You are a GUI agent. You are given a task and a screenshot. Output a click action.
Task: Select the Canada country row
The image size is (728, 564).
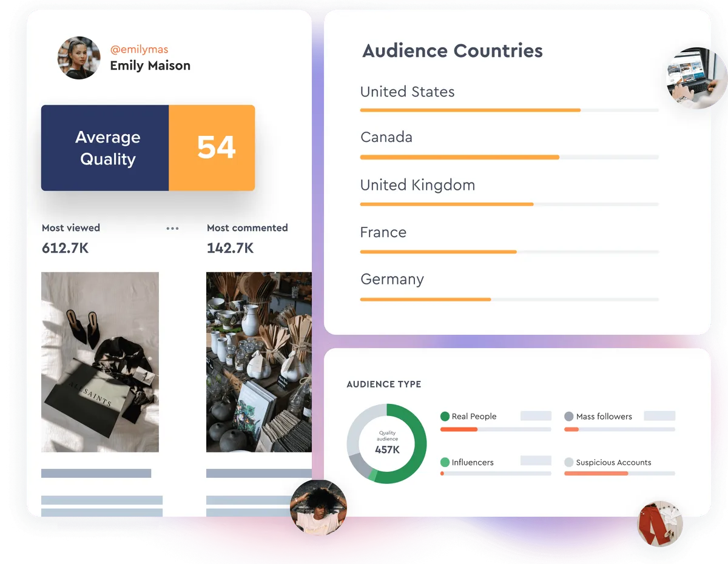coord(509,146)
